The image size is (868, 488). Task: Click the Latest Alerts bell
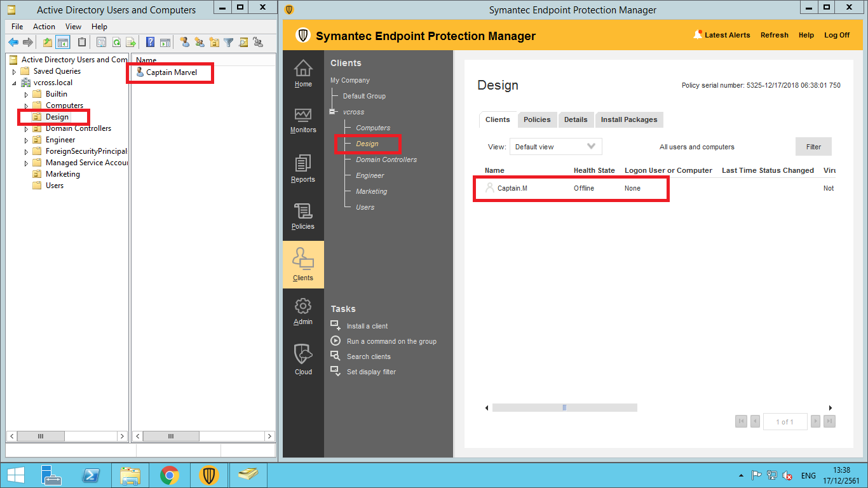coord(698,35)
